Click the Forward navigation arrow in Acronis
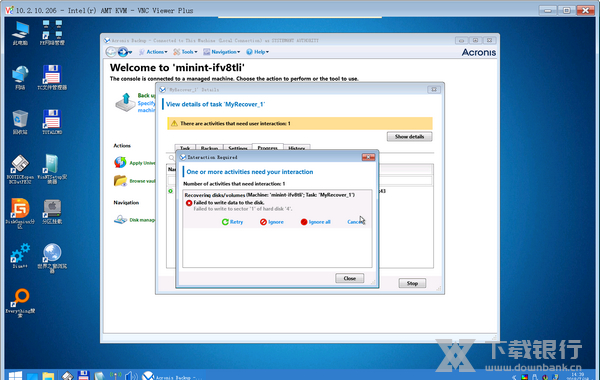The height and width of the screenshot is (380, 600). [122, 52]
